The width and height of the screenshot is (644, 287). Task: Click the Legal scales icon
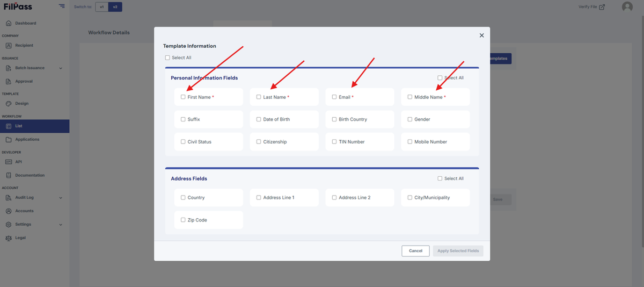[9, 238]
